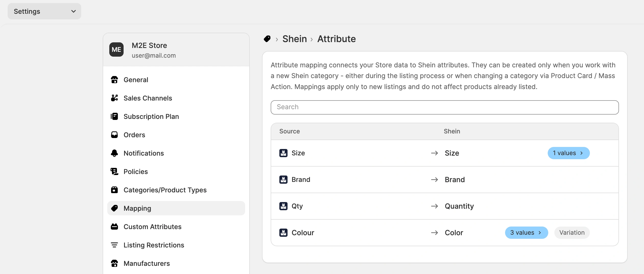Select Orders in the sidebar
Image resolution: width=644 pixels, height=274 pixels.
click(x=176, y=135)
